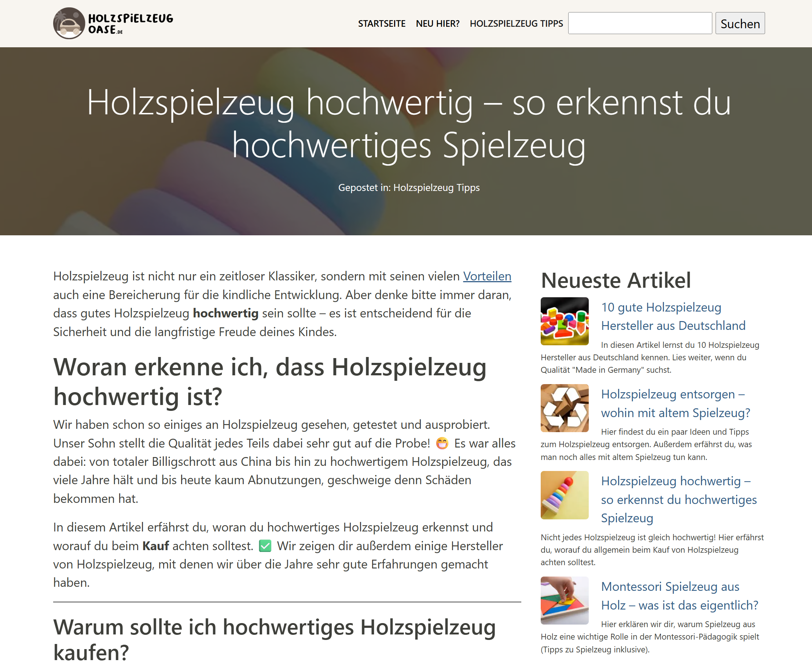Screen dimensions: 812x670
Task: Follow the Vorteilen link in intro paragraph
Action: [x=487, y=276]
